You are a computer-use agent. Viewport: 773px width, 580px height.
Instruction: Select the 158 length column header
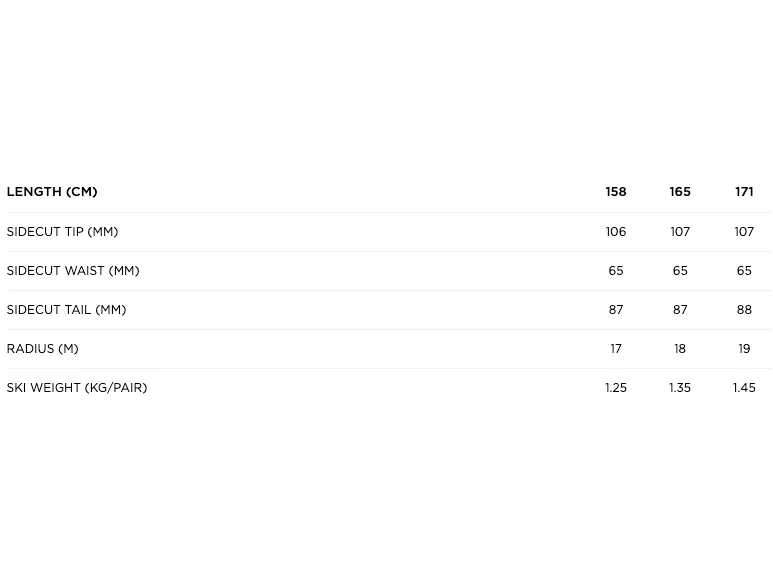[616, 192]
